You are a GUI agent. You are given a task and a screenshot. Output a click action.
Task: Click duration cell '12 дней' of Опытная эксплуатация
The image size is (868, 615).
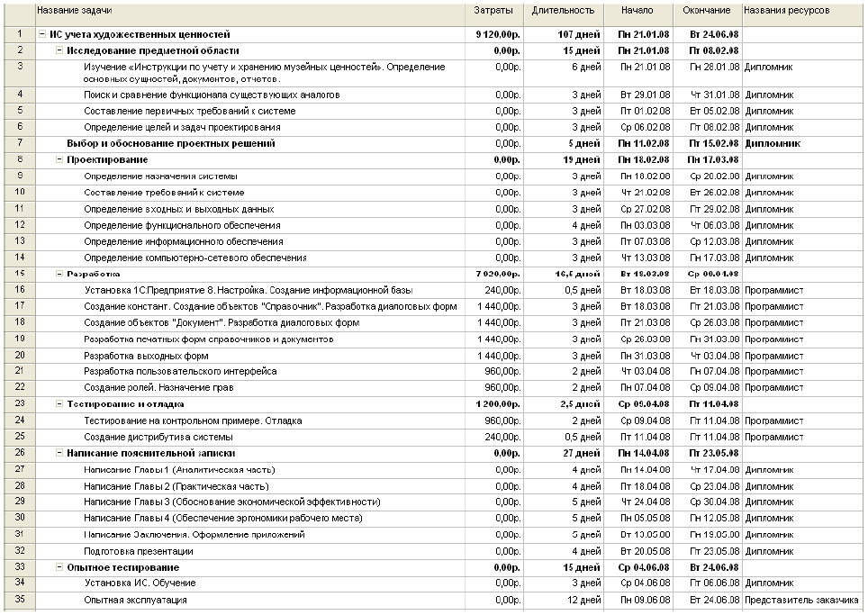[x=586, y=600]
